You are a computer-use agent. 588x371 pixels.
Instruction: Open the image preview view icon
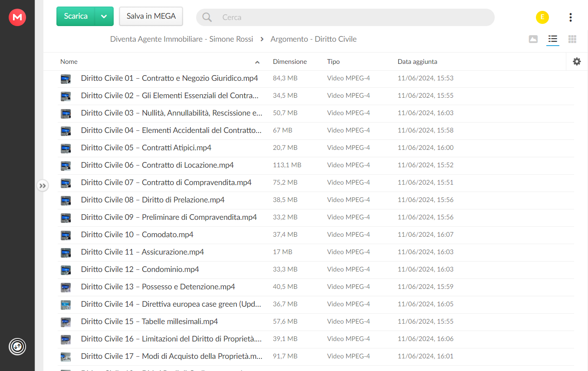533,39
